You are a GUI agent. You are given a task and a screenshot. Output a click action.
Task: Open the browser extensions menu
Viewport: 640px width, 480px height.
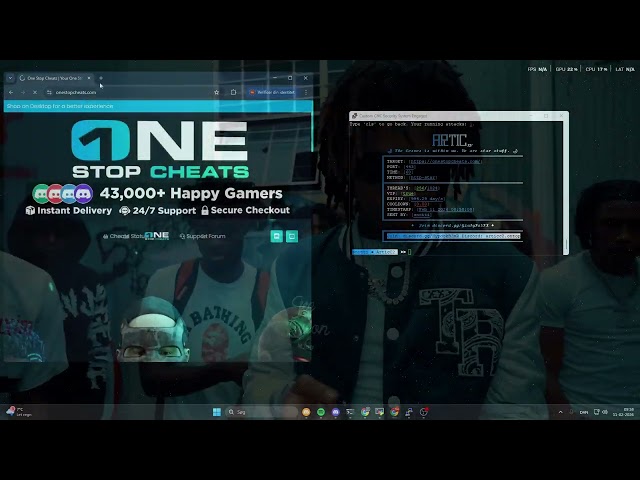click(233, 92)
